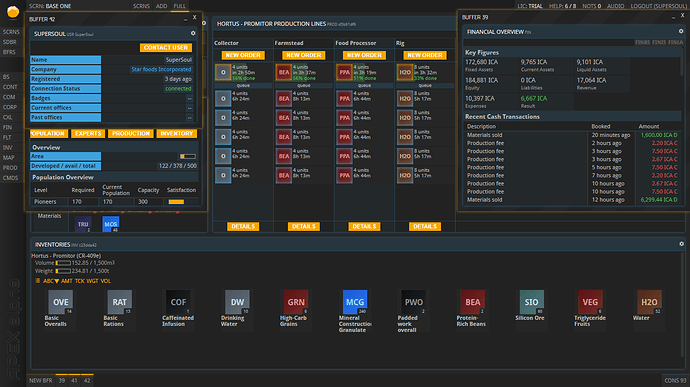Click Star Foods Incorporated company link
Image resolution: width=690 pixels, height=387 pixels.
click(161, 70)
